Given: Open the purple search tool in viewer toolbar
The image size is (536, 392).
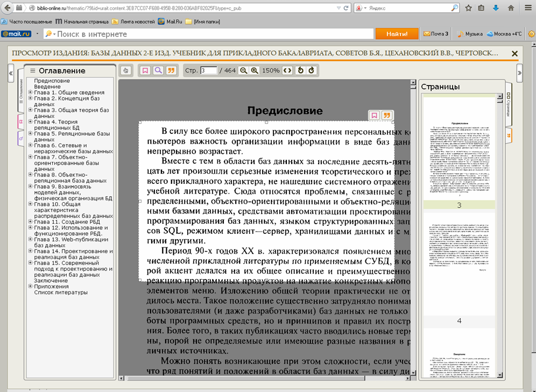Looking at the screenshot, I should [x=158, y=70].
